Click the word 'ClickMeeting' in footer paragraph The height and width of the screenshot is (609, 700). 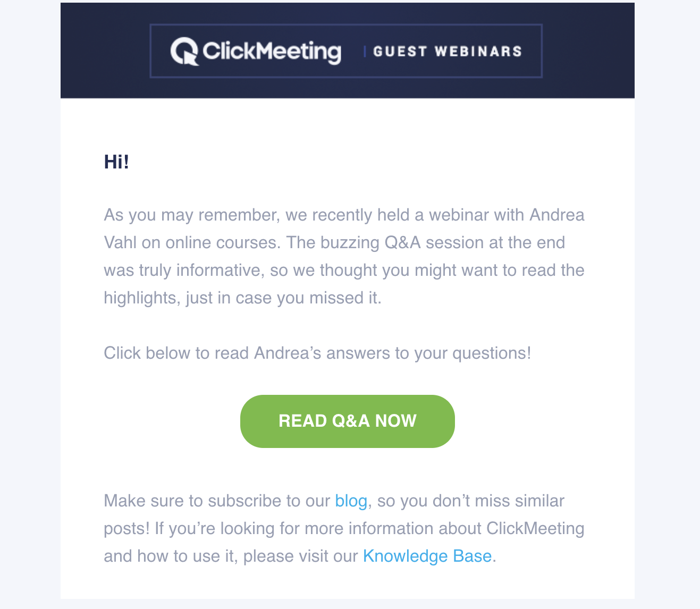[x=535, y=528]
